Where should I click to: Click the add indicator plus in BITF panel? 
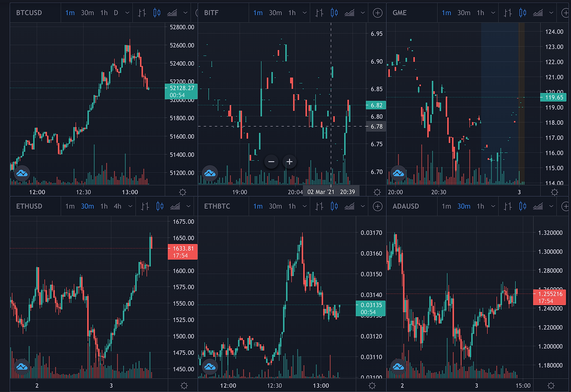point(377,13)
